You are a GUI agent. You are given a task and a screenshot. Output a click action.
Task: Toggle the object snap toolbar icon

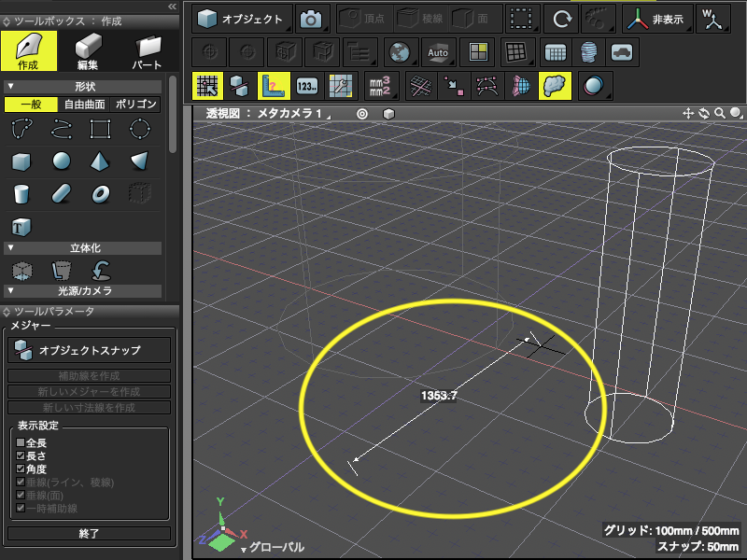(239, 86)
